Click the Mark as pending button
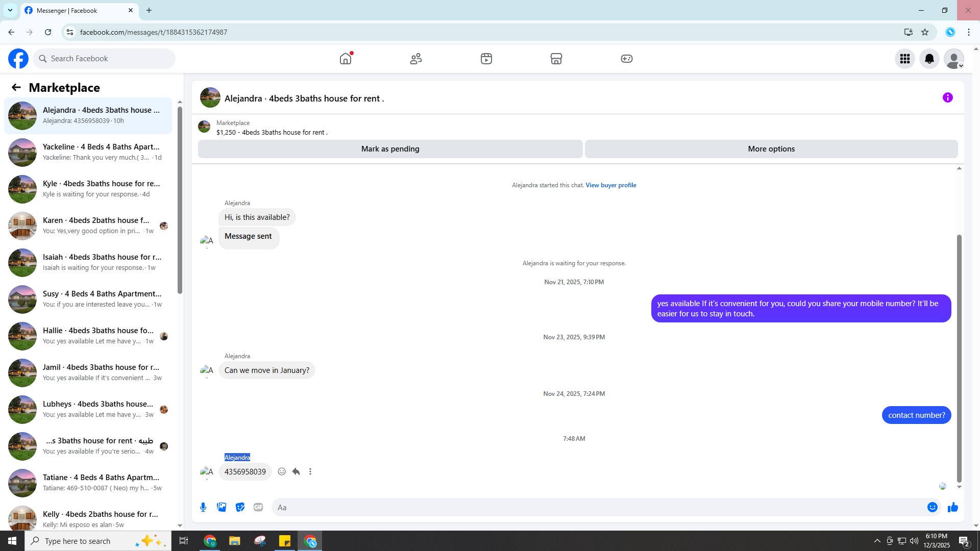The image size is (980, 551). pos(390,149)
